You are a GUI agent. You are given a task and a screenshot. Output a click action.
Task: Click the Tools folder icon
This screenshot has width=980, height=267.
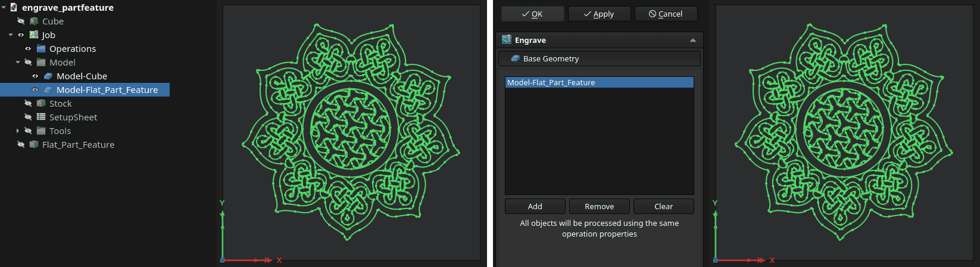(41, 131)
